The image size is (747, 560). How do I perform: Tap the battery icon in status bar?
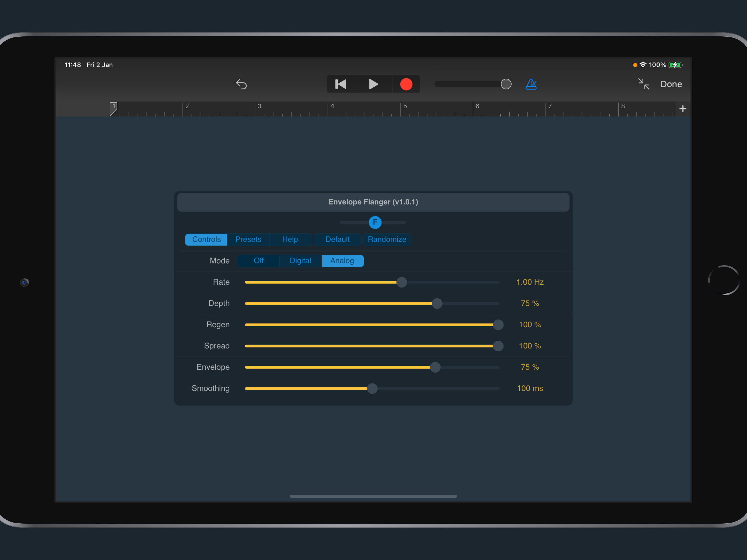(675, 65)
